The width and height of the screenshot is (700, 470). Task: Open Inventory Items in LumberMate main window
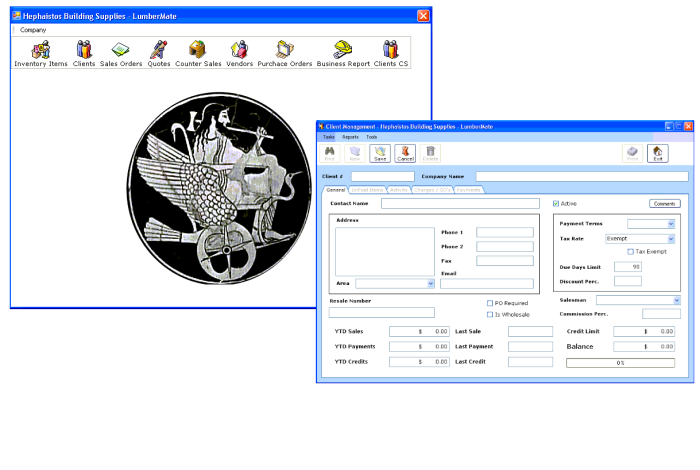click(41, 54)
